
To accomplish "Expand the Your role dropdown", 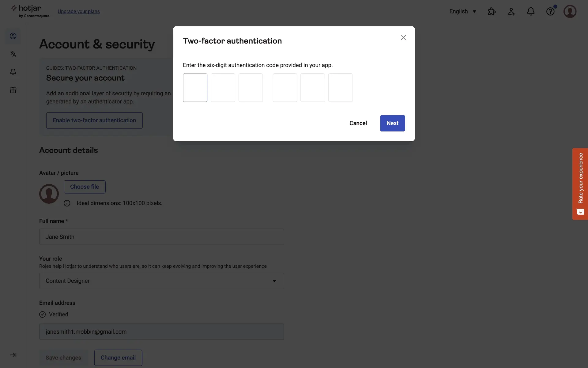I will [x=161, y=281].
